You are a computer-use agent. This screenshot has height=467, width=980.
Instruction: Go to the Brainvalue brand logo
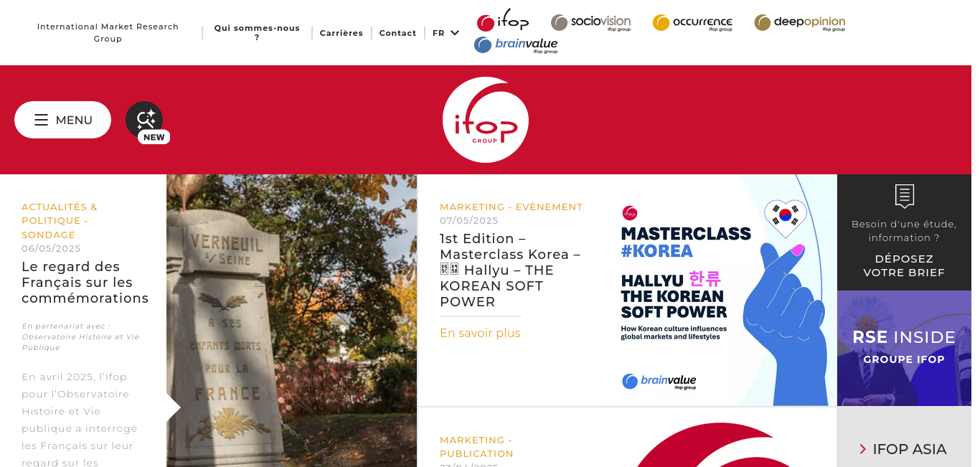tap(516, 45)
